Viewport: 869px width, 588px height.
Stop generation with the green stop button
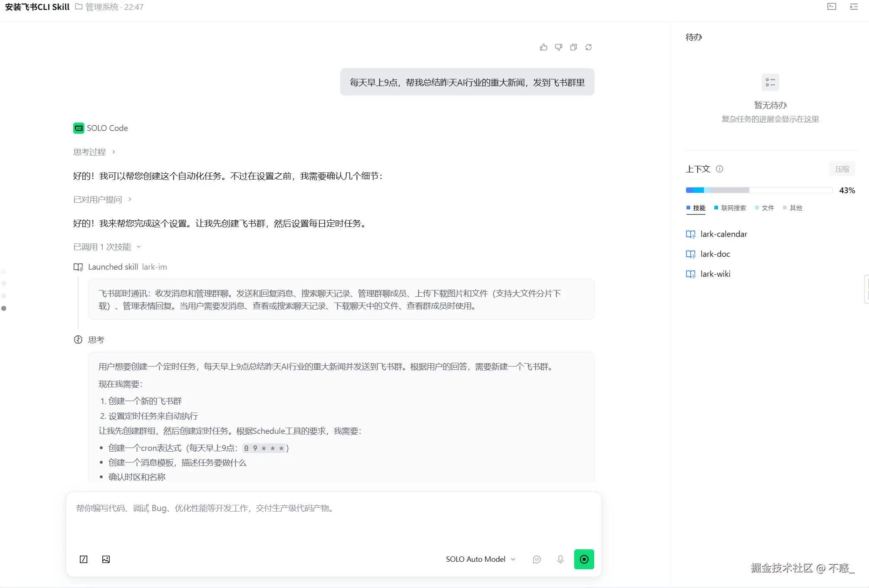click(584, 559)
